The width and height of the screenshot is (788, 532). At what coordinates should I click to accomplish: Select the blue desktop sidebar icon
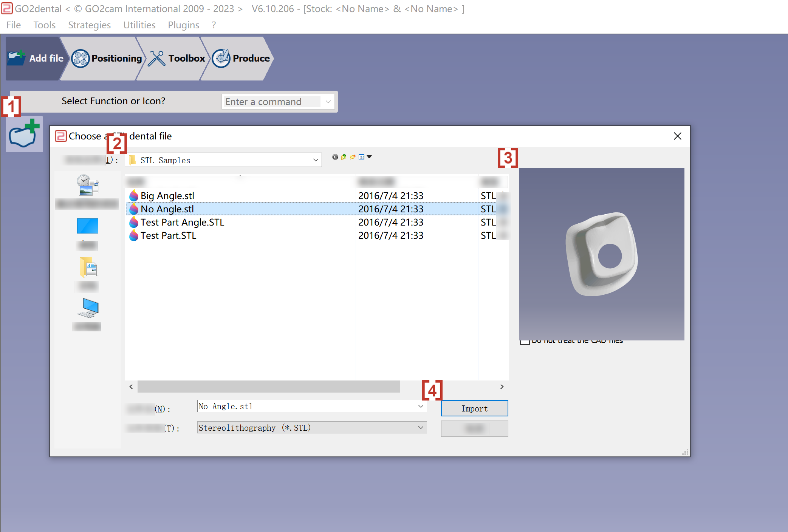tap(87, 226)
